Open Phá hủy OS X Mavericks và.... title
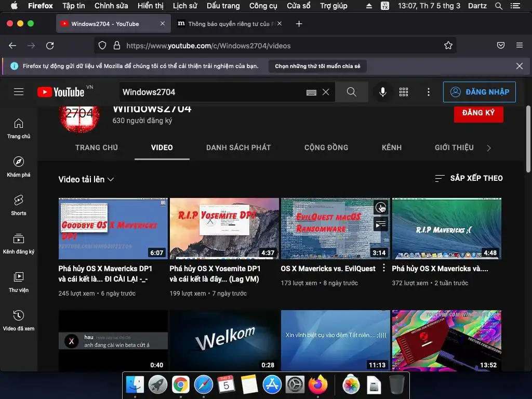 [x=440, y=269]
